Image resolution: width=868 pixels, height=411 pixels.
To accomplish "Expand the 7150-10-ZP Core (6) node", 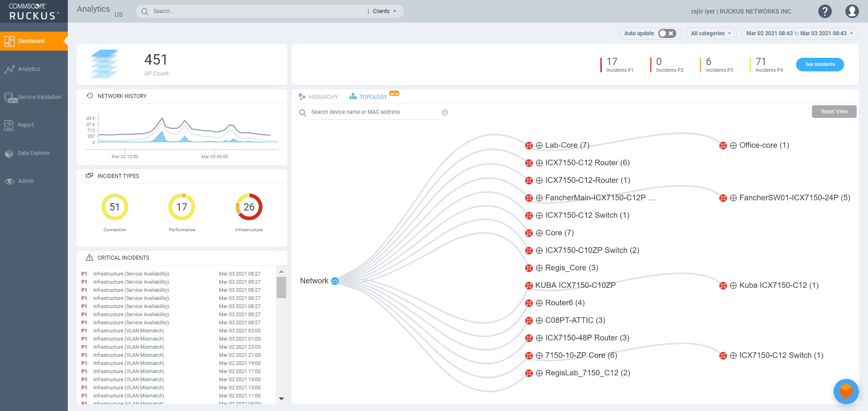I will [x=539, y=355].
